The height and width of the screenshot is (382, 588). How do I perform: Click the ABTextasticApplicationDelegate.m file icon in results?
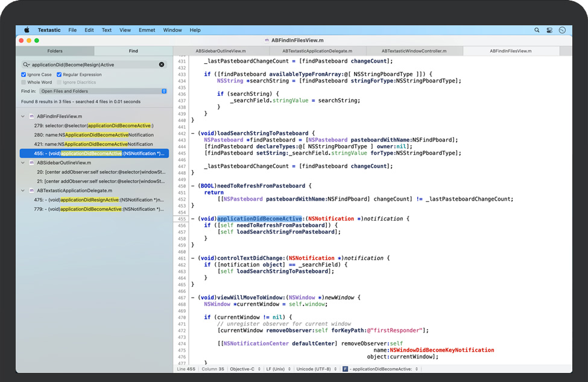[32, 190]
